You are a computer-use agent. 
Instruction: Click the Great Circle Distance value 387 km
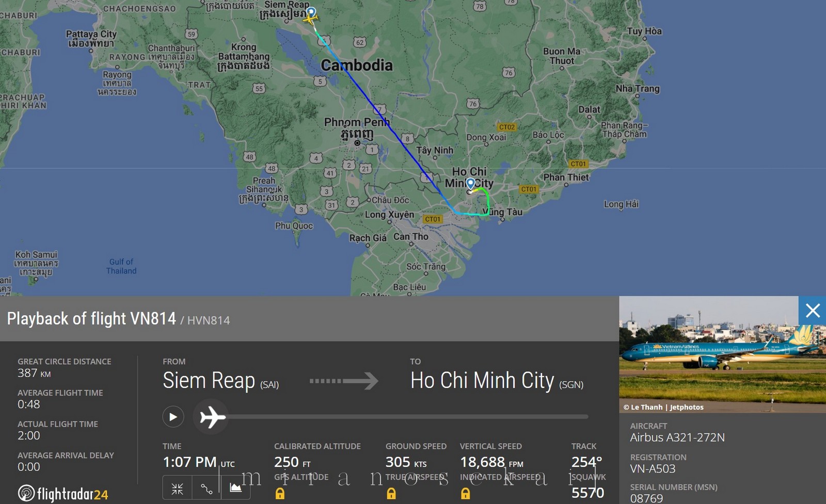point(34,373)
